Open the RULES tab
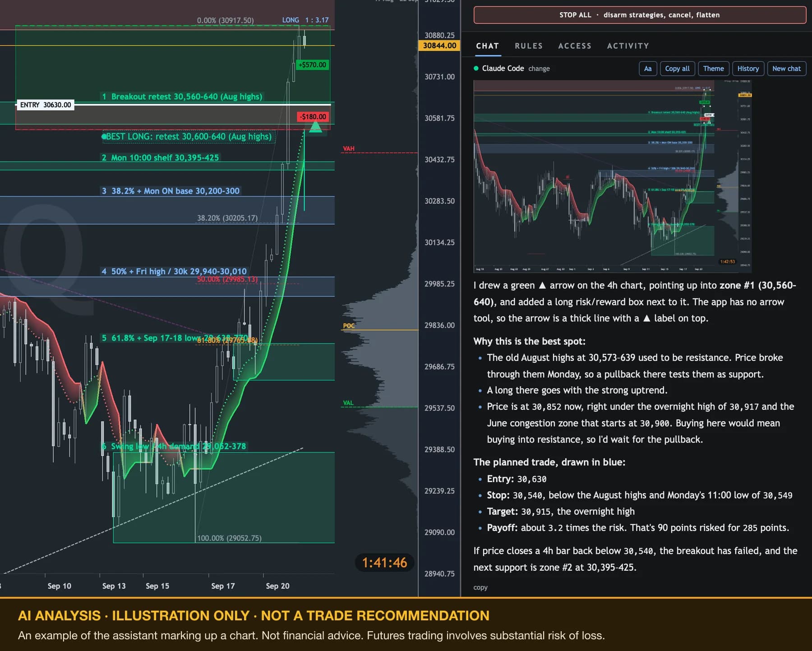Image resolution: width=812 pixels, height=651 pixels. click(529, 46)
